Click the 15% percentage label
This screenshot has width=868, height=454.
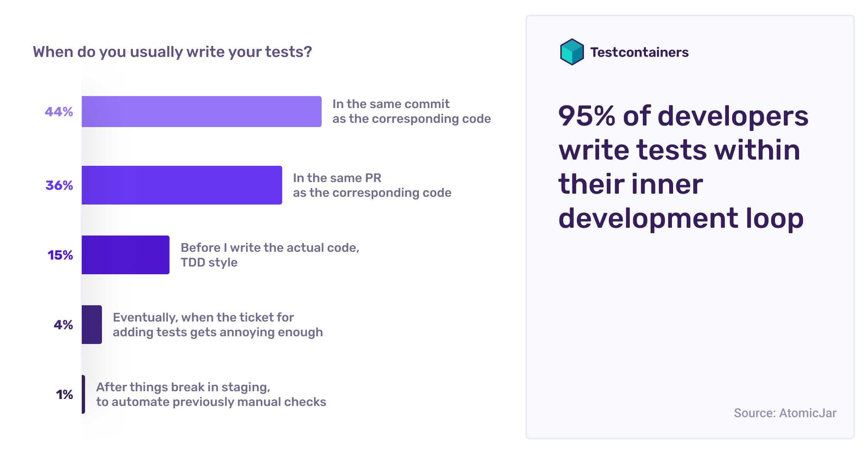pos(60,255)
